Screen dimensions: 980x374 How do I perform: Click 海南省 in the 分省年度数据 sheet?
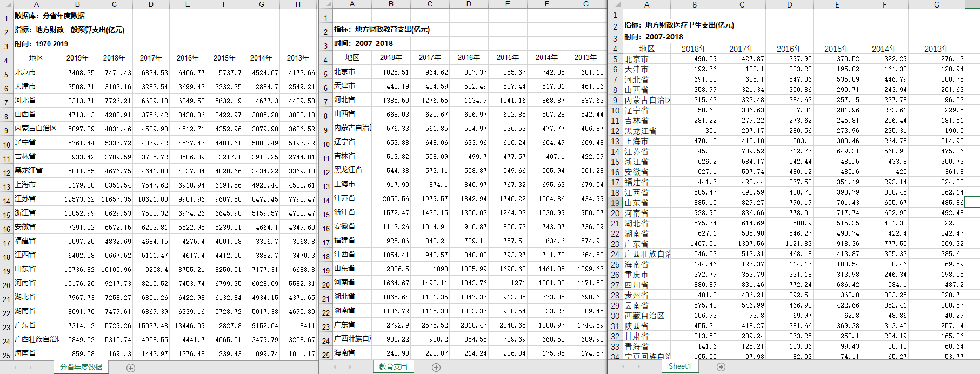tap(36, 353)
